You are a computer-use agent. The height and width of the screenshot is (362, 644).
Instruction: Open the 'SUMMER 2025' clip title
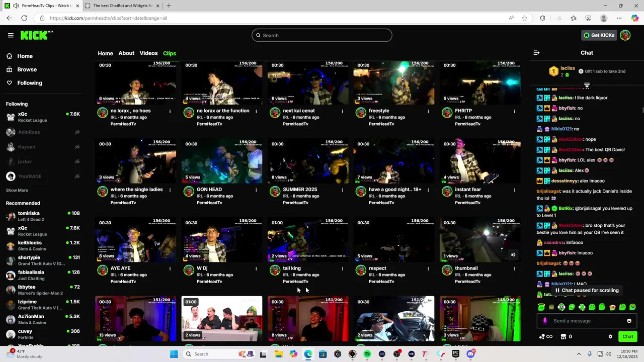pos(300,190)
